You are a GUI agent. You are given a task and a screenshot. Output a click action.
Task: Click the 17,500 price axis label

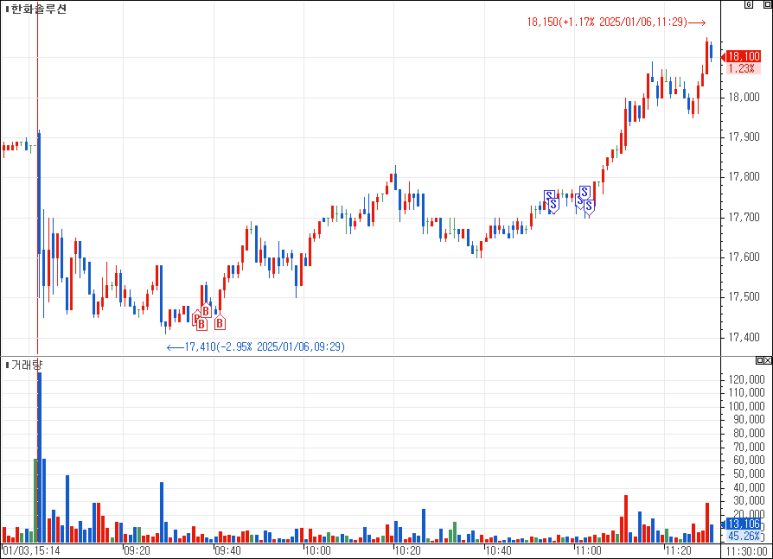pos(744,297)
